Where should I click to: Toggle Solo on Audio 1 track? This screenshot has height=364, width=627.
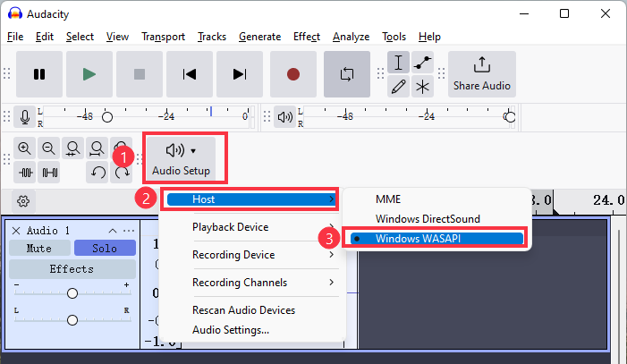pos(105,249)
